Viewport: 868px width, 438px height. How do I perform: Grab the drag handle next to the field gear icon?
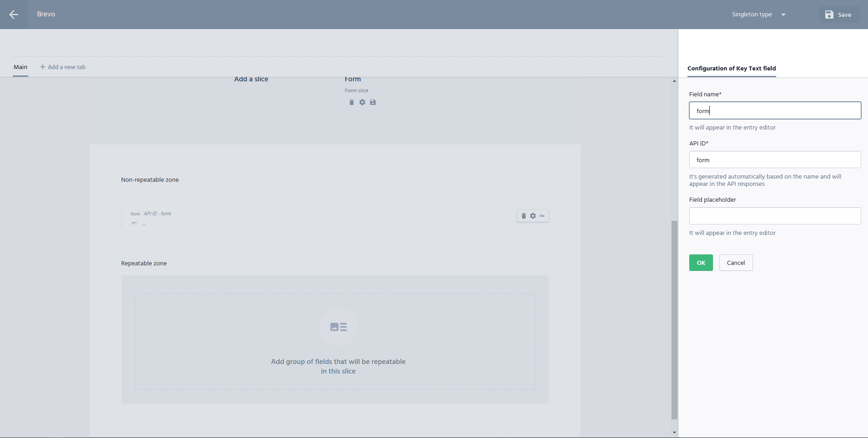(x=542, y=216)
